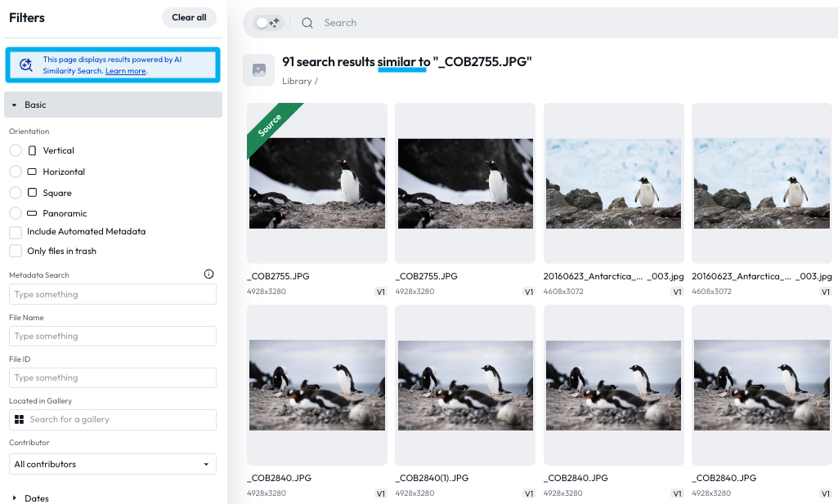Click the Clear all button
The width and height of the screenshot is (838, 504).
tap(189, 18)
